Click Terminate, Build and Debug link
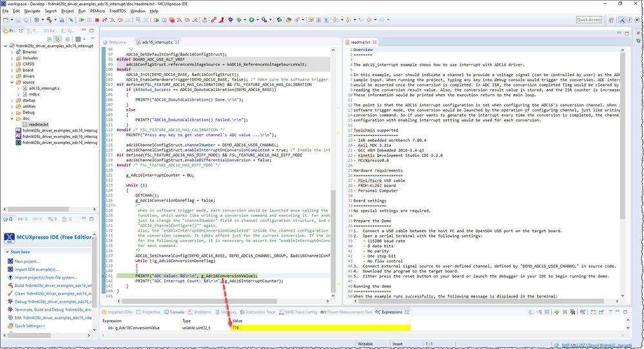This screenshot has width=644, height=349. pos(54,310)
